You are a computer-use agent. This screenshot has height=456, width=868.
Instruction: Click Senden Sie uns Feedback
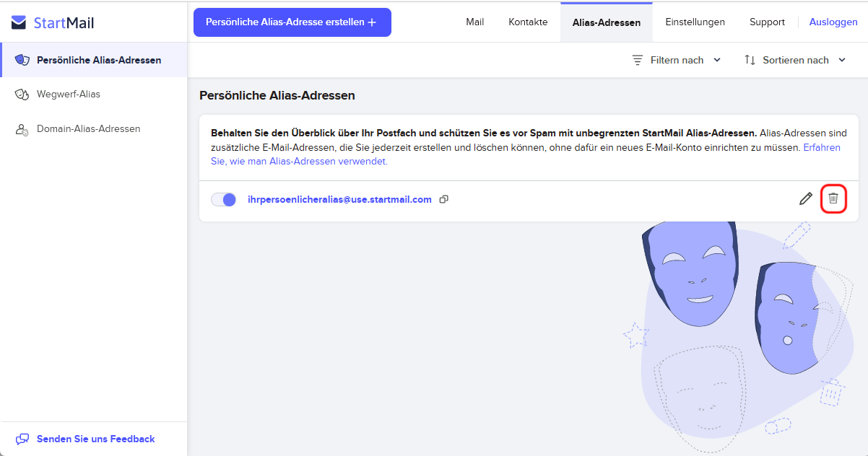coord(85,439)
